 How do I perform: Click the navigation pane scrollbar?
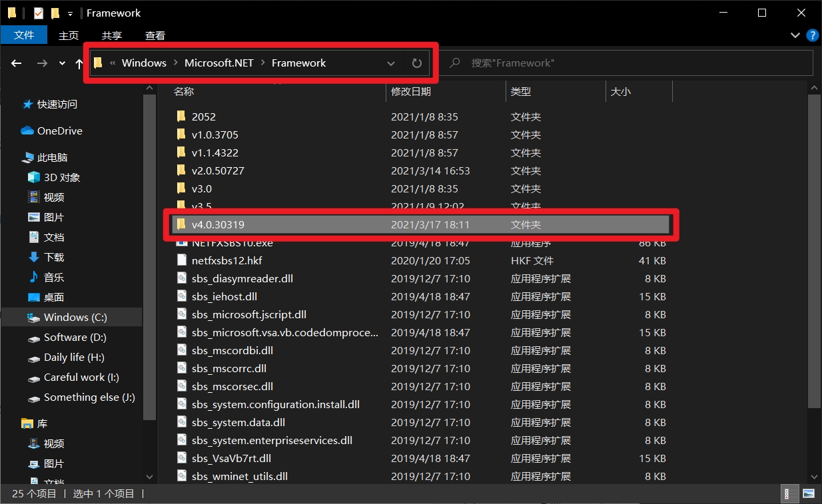[149, 256]
